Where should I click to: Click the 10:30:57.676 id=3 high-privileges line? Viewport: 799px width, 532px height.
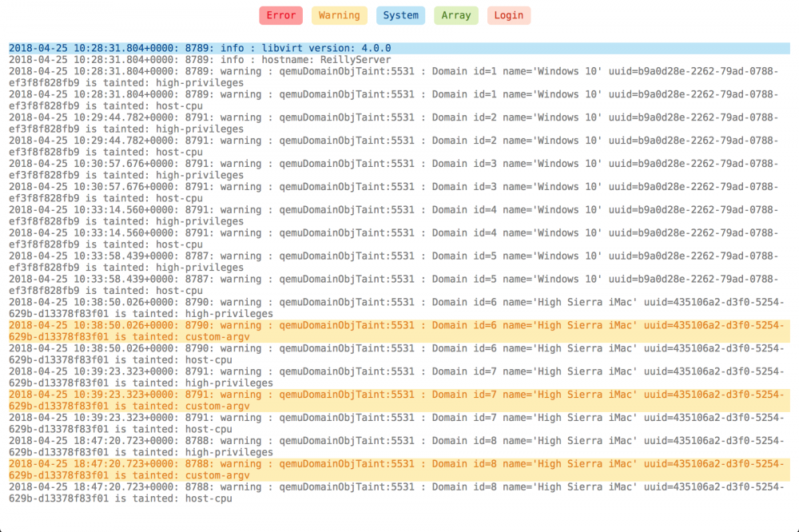pyautogui.click(x=399, y=169)
